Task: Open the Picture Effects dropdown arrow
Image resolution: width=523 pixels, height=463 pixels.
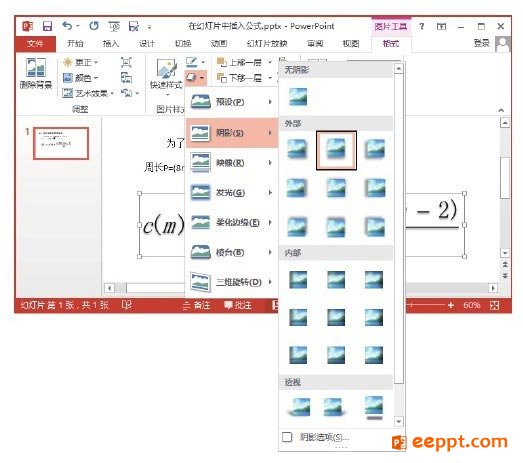Action: point(202,78)
